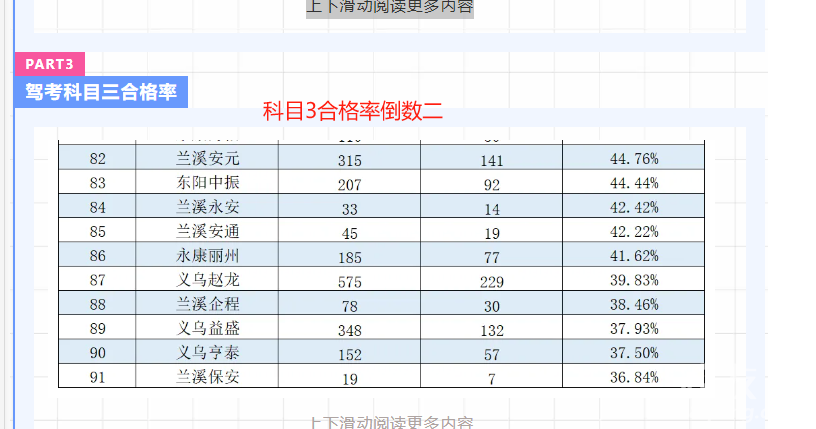Screen dimensions: 816x429
Task: Click the 兰溪保安 cell in last row
Action: pos(207,376)
